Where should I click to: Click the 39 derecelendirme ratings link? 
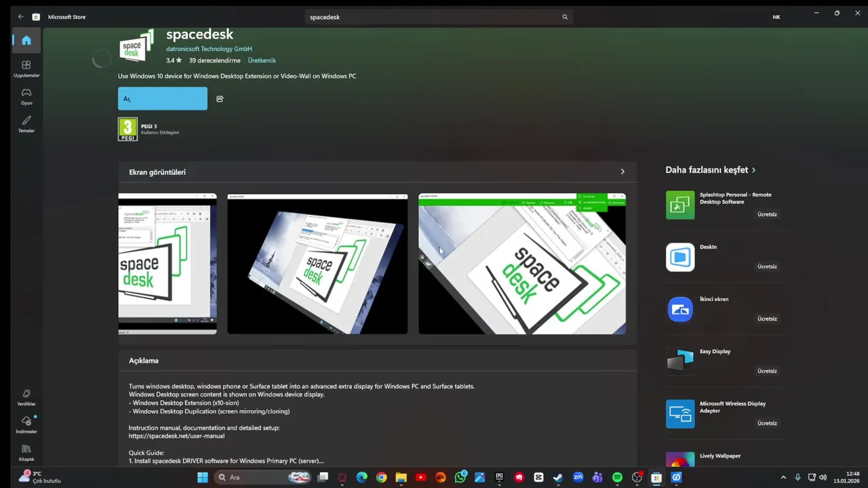click(214, 60)
